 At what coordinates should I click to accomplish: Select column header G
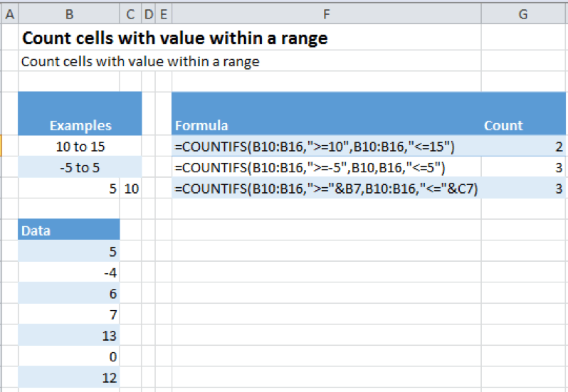coord(523,14)
